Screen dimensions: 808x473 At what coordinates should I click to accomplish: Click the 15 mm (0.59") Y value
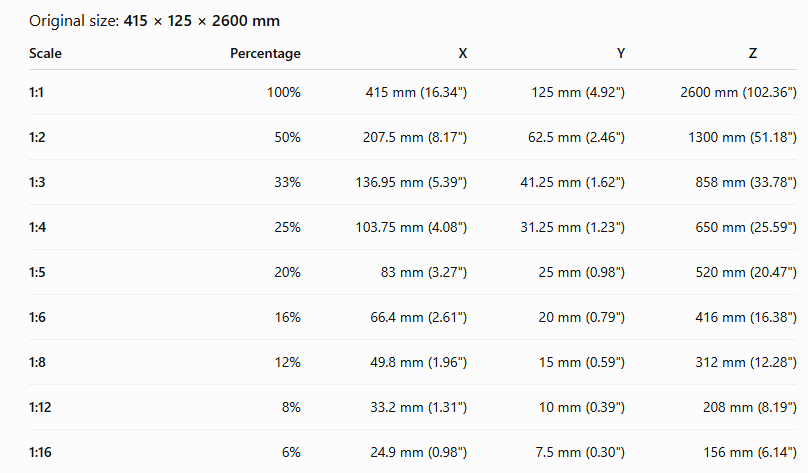[x=582, y=362]
